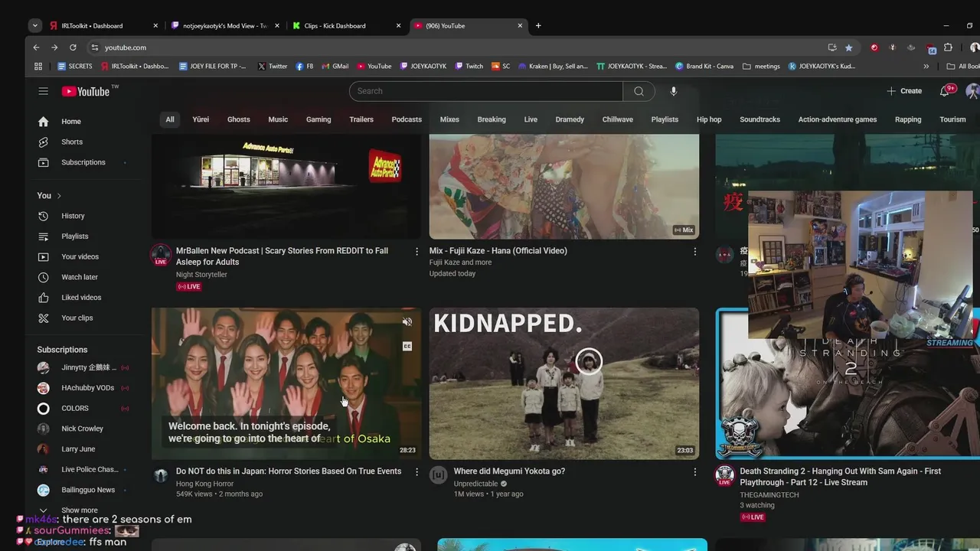The height and width of the screenshot is (551, 980).
Task: Click the search magnifier button
Action: click(x=639, y=91)
